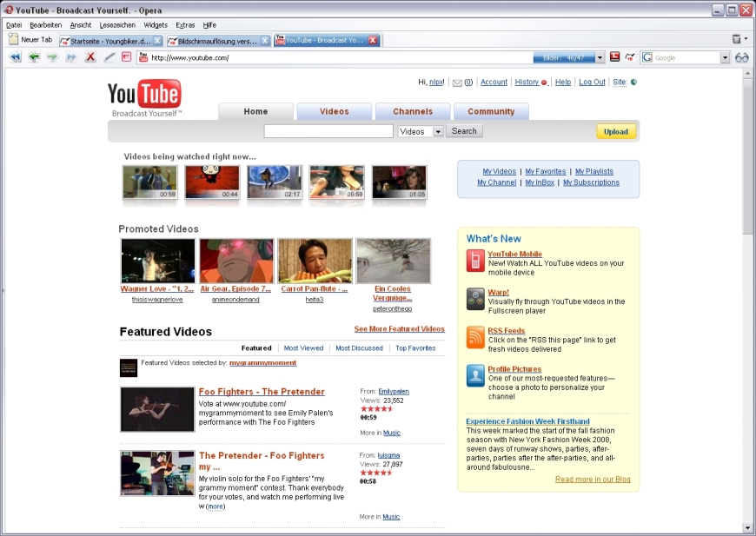The width and height of the screenshot is (756, 536).
Task: Click the globe icon next to Site
Action: point(633,83)
